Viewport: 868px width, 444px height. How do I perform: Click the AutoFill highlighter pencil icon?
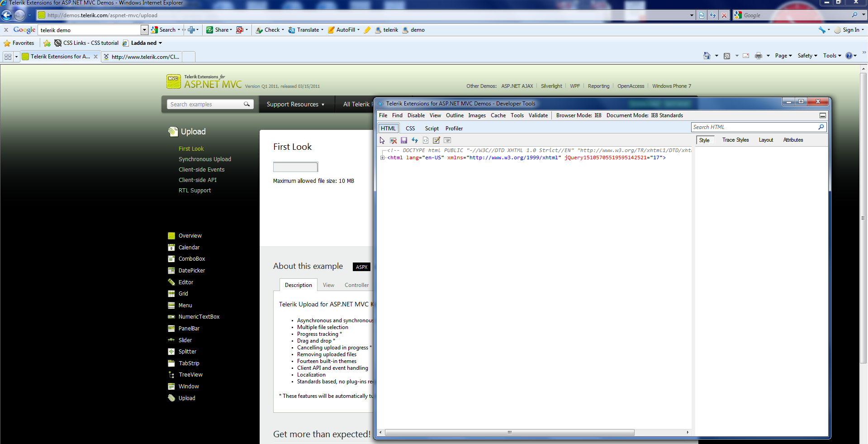tap(367, 30)
